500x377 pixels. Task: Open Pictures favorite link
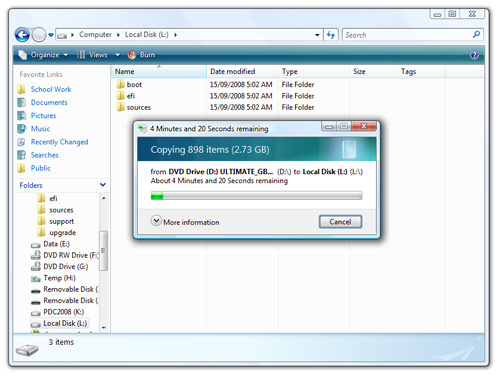point(43,116)
